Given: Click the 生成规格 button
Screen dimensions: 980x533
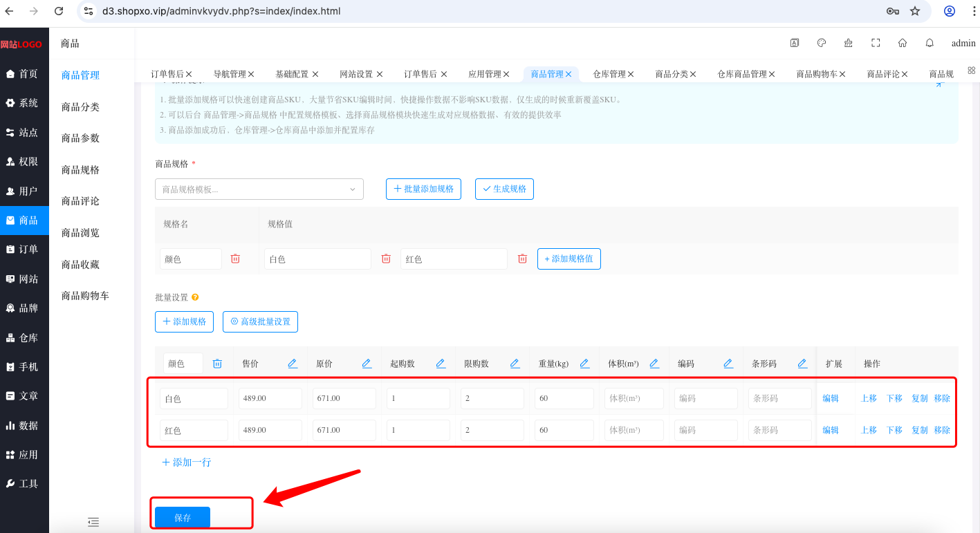Looking at the screenshot, I should click(x=504, y=189).
